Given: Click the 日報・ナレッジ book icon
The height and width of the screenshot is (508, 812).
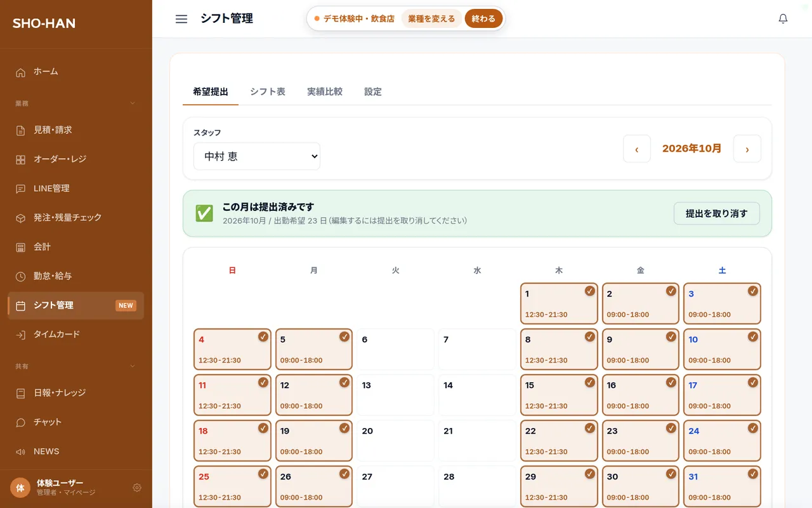Looking at the screenshot, I should [x=21, y=393].
